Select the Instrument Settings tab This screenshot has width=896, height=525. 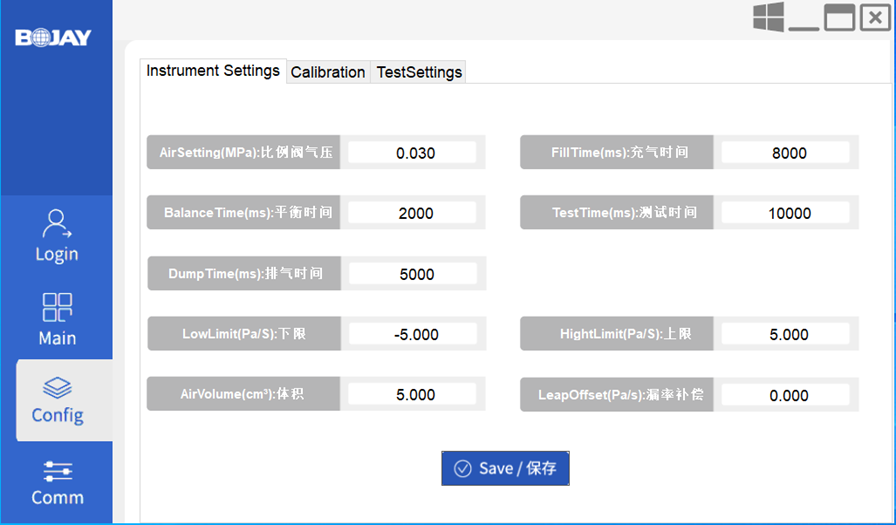click(x=213, y=71)
